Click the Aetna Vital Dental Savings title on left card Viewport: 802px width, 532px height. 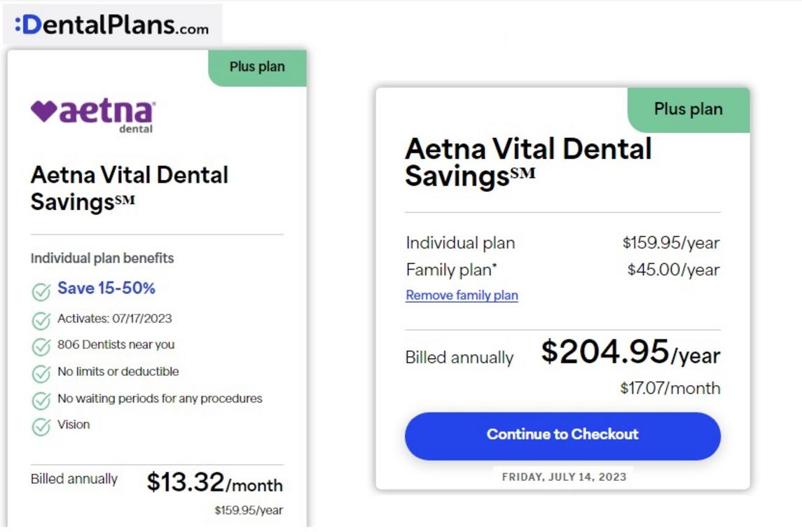click(x=130, y=188)
